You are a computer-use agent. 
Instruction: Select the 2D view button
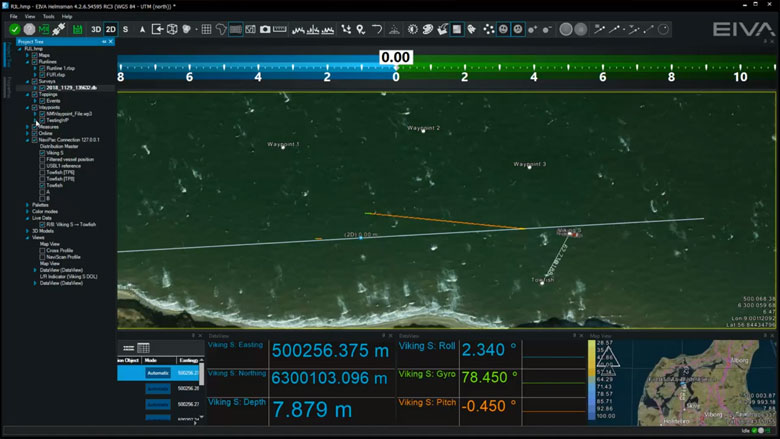110,29
